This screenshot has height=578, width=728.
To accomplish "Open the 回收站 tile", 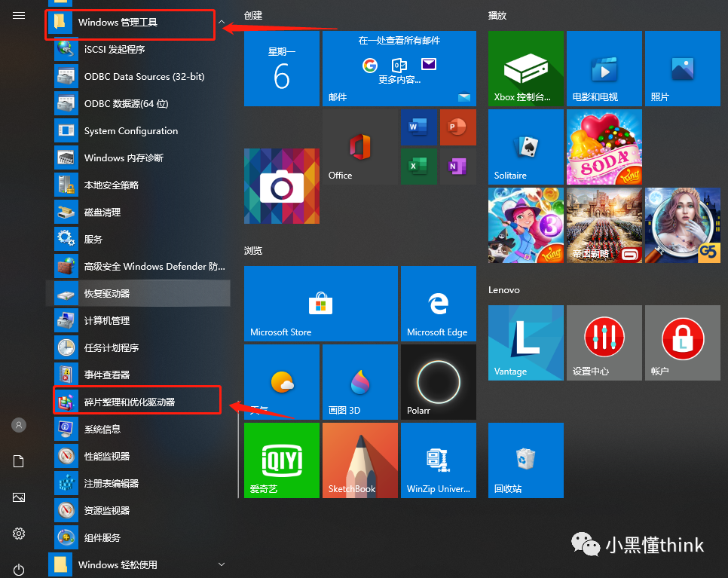I will 526,460.
